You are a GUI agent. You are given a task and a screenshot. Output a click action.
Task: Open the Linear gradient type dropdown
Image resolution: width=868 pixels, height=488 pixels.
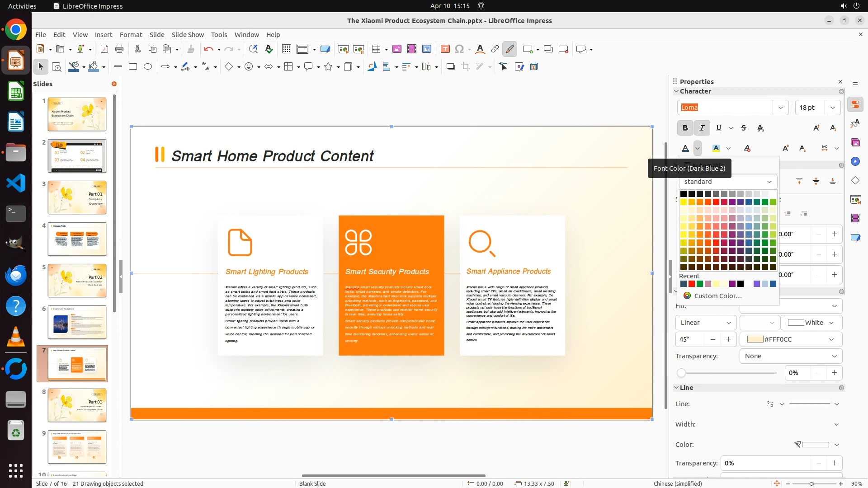[x=705, y=323]
